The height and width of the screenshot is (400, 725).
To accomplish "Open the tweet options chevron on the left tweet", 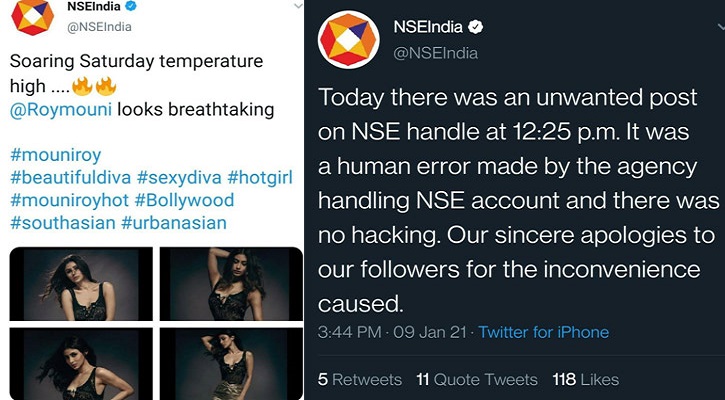I will pyautogui.click(x=298, y=6).
